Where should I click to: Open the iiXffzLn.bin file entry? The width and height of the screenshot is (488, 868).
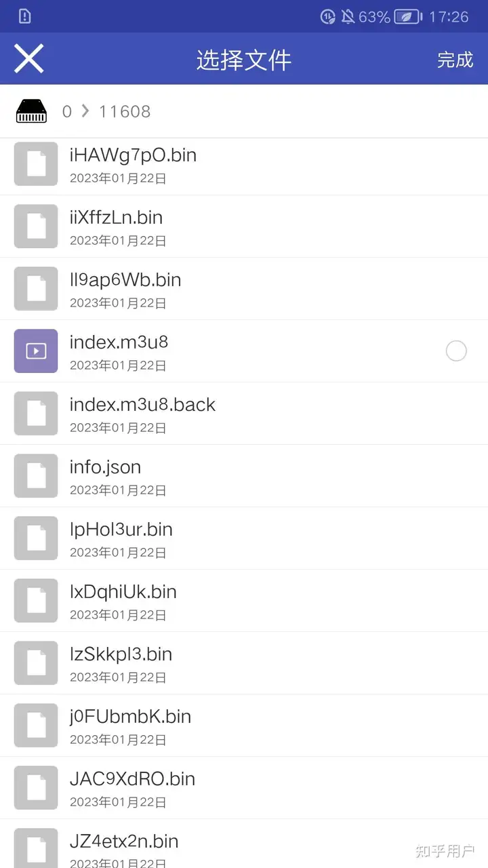[x=244, y=226]
